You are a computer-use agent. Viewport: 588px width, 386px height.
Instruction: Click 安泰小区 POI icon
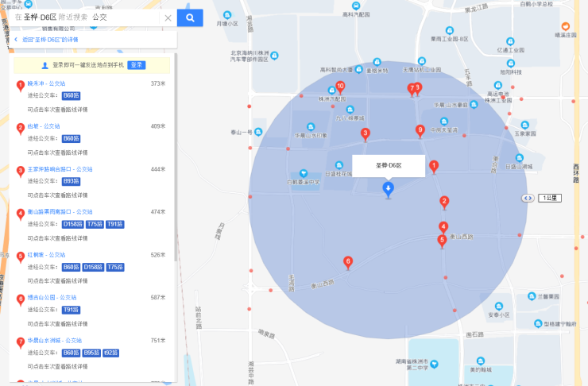tap(499, 307)
